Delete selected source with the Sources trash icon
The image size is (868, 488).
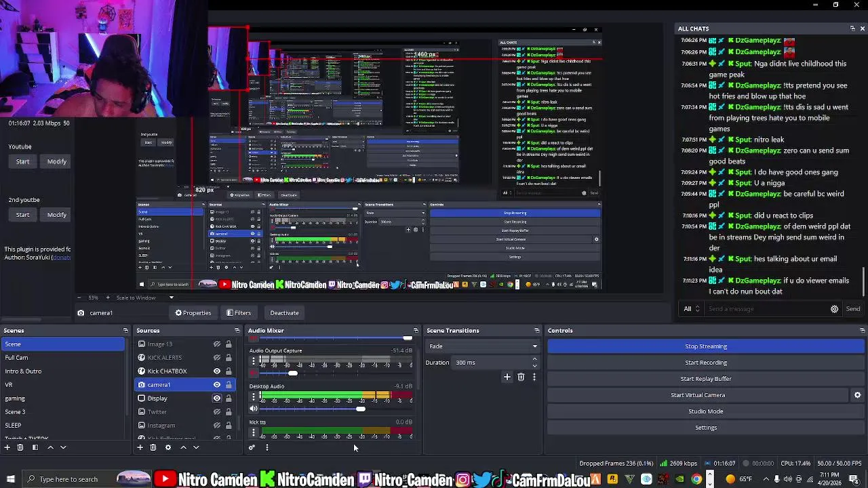coord(153,447)
